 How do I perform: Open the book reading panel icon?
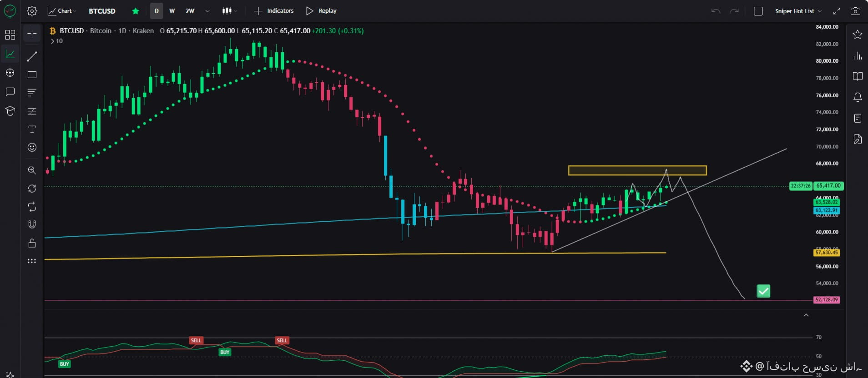click(x=858, y=76)
